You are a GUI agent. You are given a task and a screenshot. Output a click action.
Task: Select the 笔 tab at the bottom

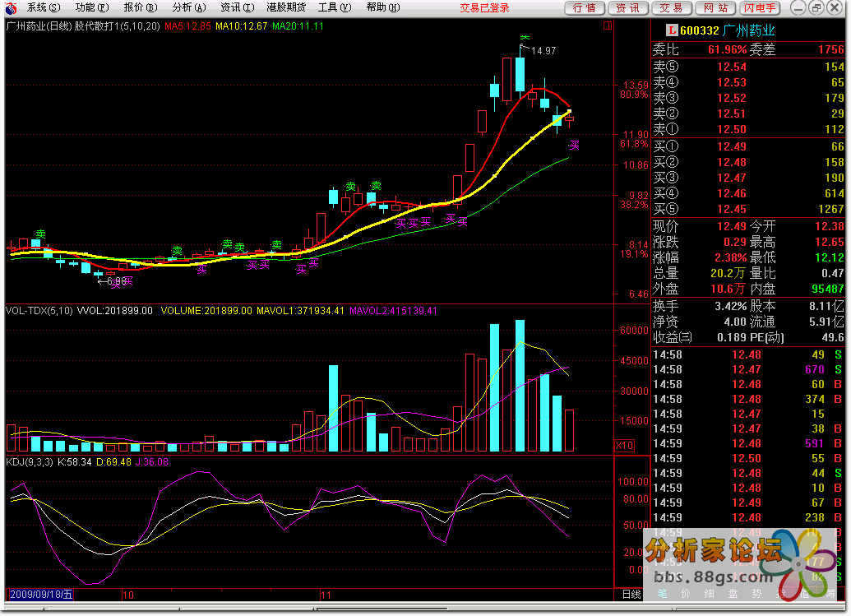click(662, 594)
